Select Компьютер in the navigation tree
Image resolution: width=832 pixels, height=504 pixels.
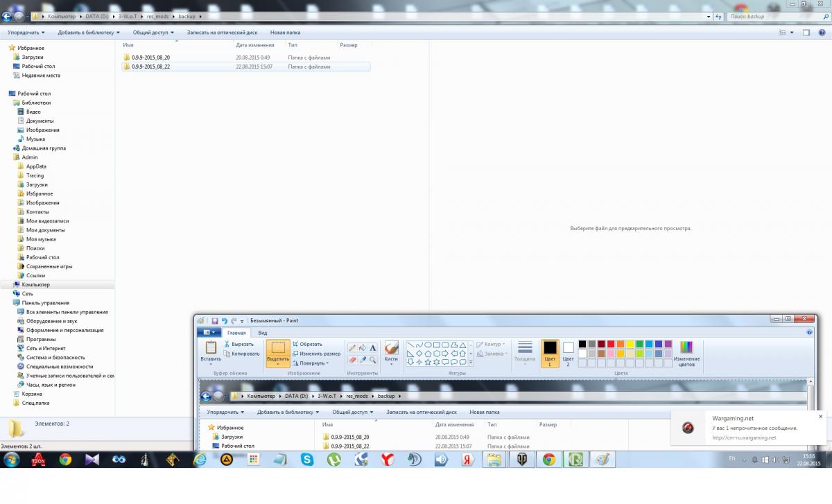[x=35, y=285]
